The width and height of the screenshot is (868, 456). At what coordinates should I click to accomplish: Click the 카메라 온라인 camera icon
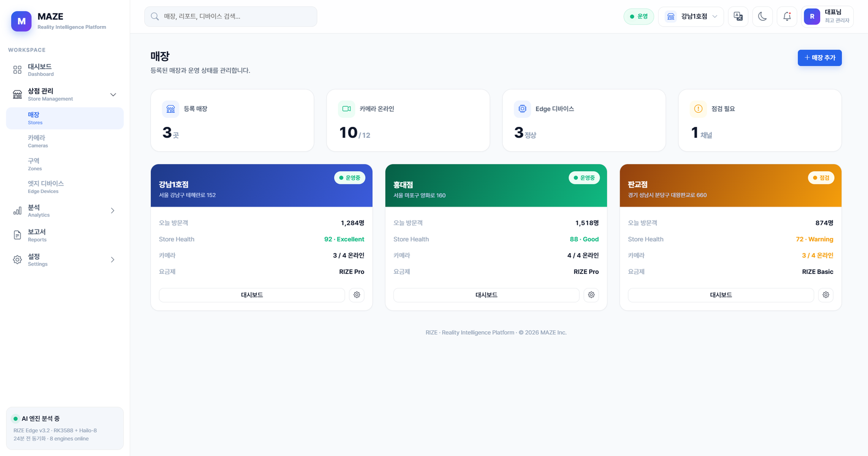click(x=347, y=109)
